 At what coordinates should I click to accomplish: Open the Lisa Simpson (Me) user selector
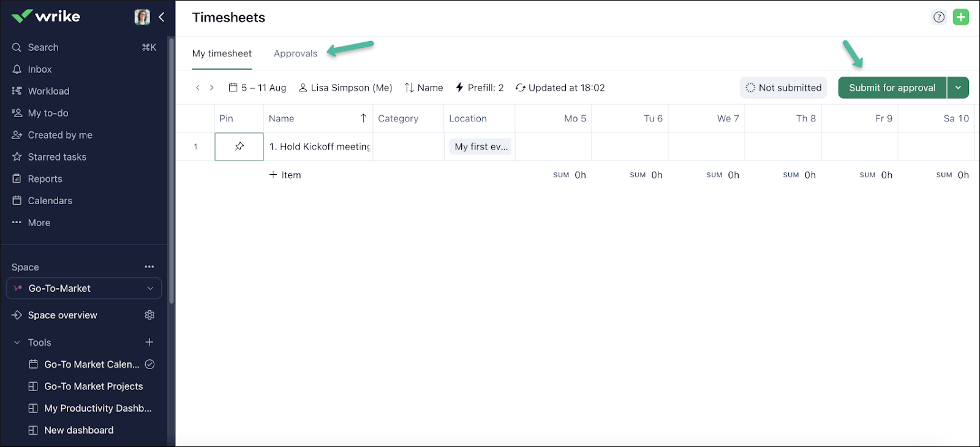(x=345, y=88)
